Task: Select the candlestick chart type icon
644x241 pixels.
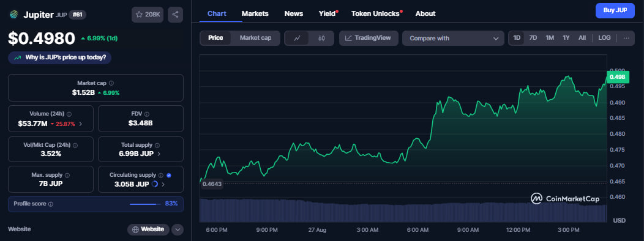Action: [321, 38]
